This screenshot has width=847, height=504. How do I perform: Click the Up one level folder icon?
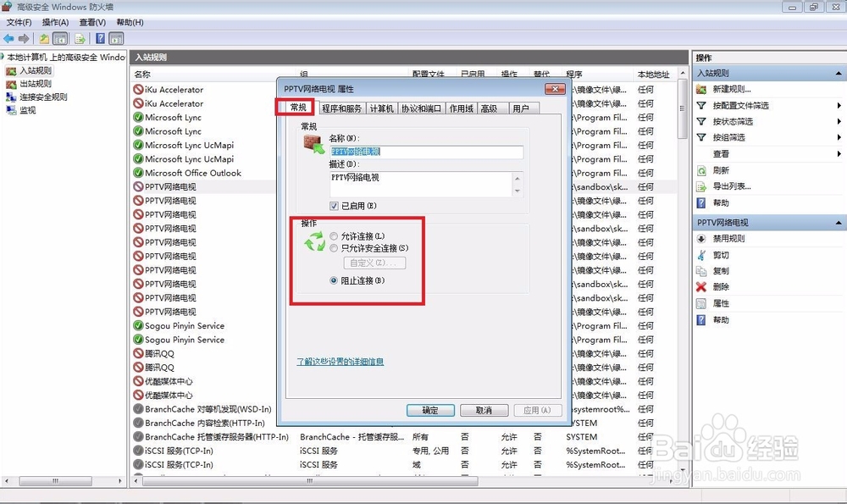pos(44,38)
